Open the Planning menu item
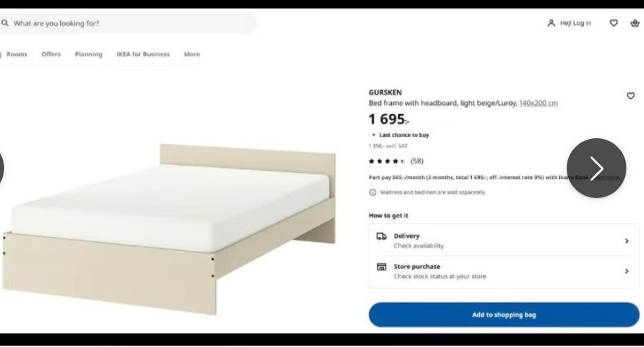This screenshot has width=644, height=347. [89, 54]
